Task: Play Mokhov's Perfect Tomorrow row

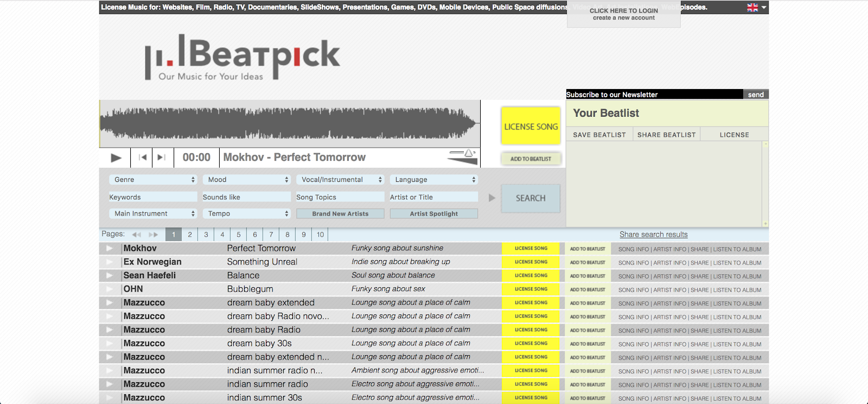Action: (x=110, y=248)
